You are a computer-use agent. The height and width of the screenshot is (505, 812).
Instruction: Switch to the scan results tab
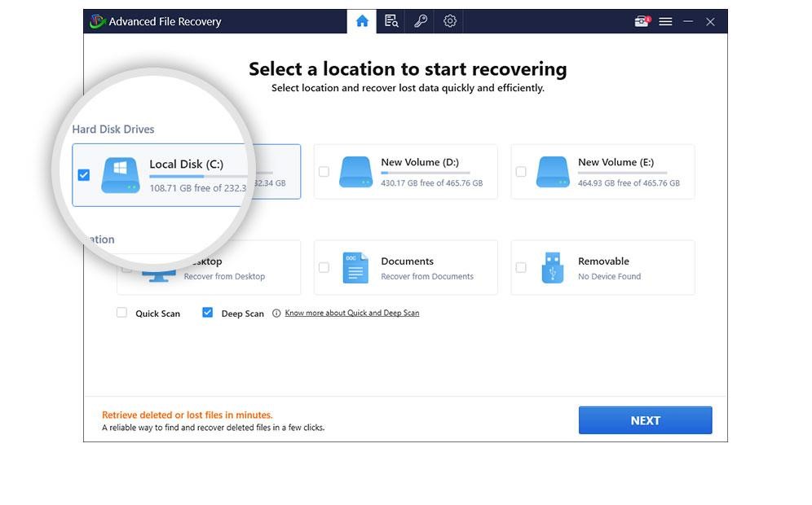pos(391,21)
